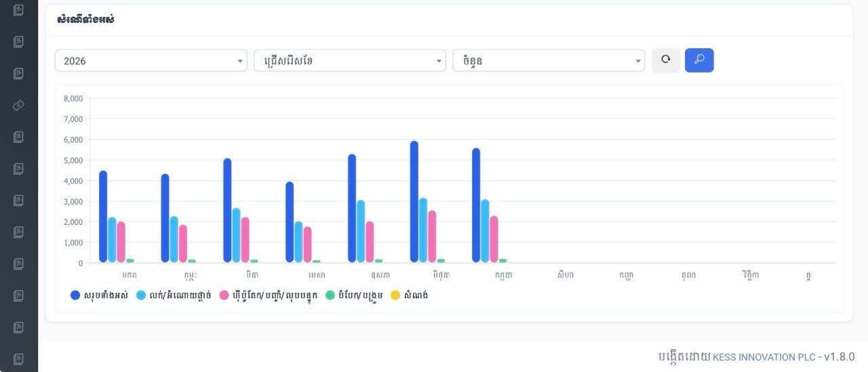Open the last document icon at sidebar bottom
This screenshot has height=372, width=868.
click(x=19, y=359)
